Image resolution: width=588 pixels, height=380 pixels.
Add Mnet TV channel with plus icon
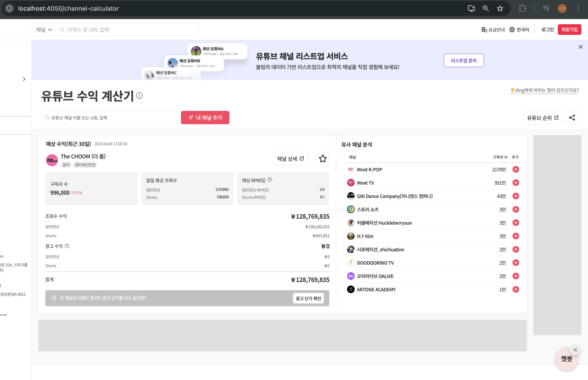(516, 183)
